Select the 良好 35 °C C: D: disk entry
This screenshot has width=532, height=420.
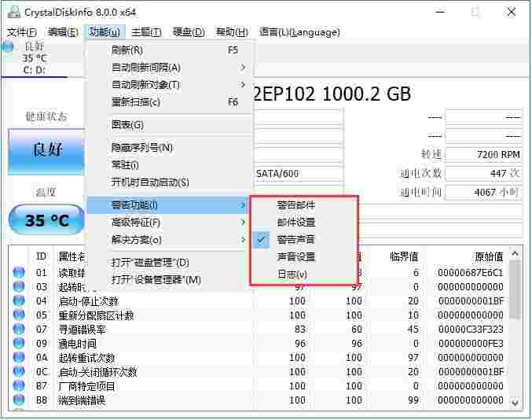(34, 57)
